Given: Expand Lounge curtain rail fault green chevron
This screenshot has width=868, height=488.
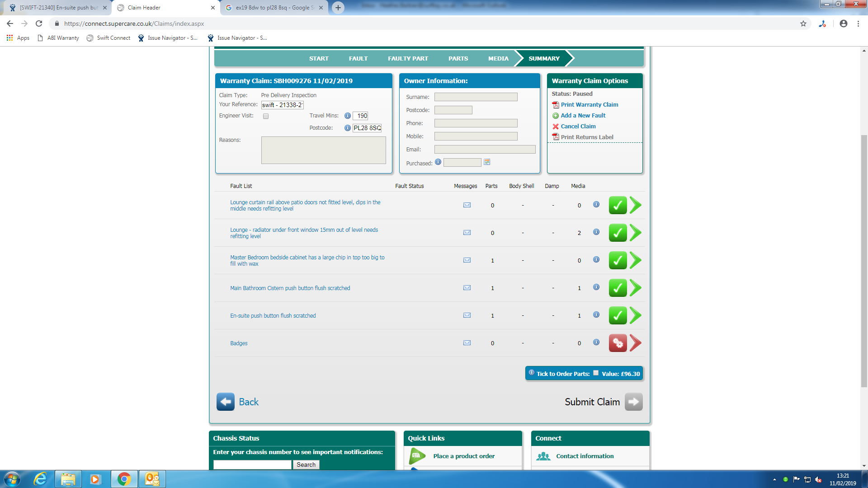Looking at the screenshot, I should [x=636, y=205].
